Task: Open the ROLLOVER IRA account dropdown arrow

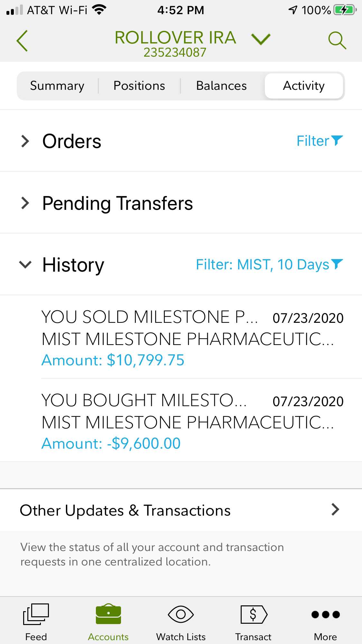Action: tap(261, 39)
